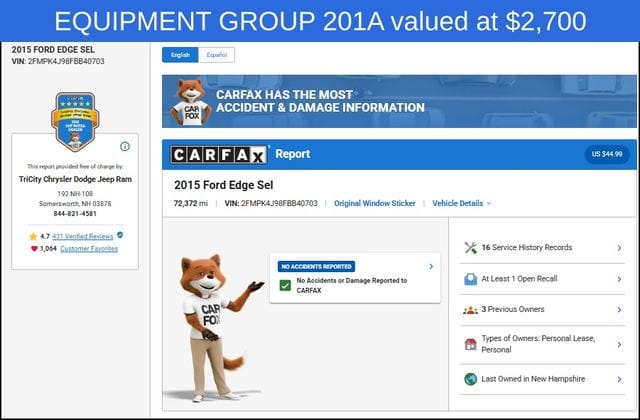Screen dimensions: 640x420
Task: Click the VIN text in report header
Action: pos(271,203)
